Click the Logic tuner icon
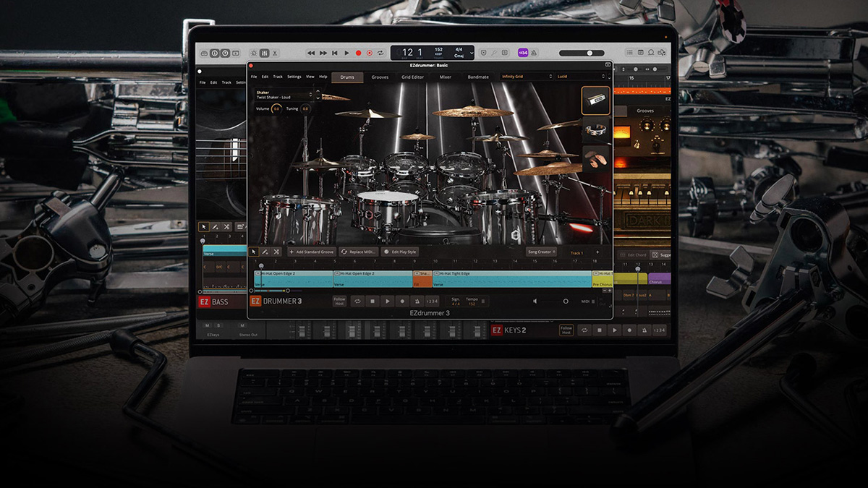The height and width of the screenshot is (488, 868). coord(493,53)
